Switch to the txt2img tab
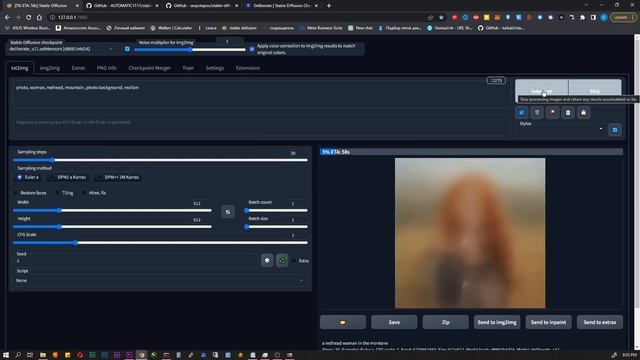Image resolution: width=640 pixels, height=360 pixels. click(x=20, y=68)
